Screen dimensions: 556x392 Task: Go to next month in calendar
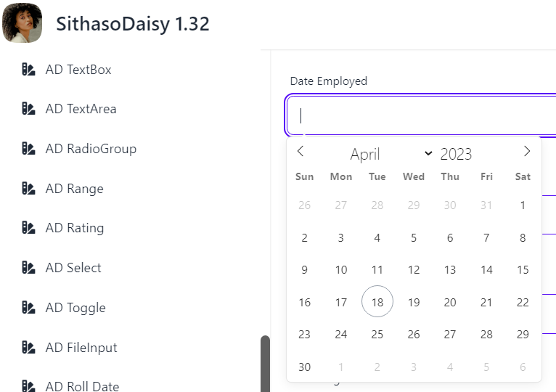527,152
